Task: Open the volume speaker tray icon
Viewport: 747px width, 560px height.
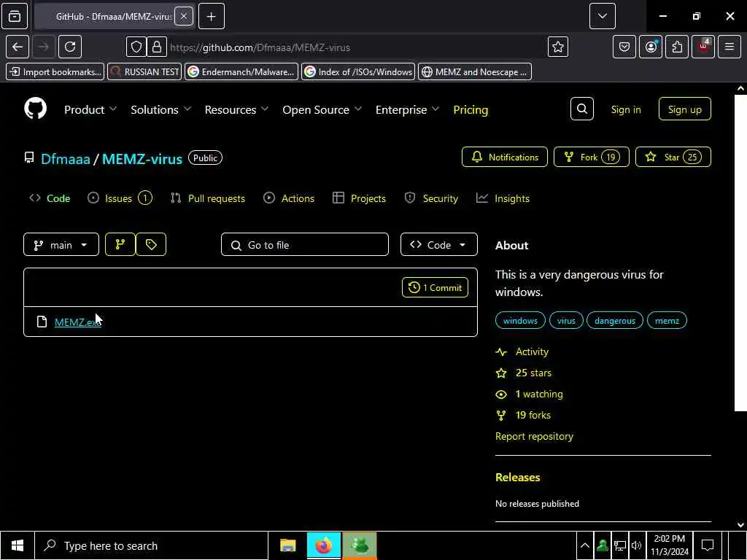Action: pos(636,545)
